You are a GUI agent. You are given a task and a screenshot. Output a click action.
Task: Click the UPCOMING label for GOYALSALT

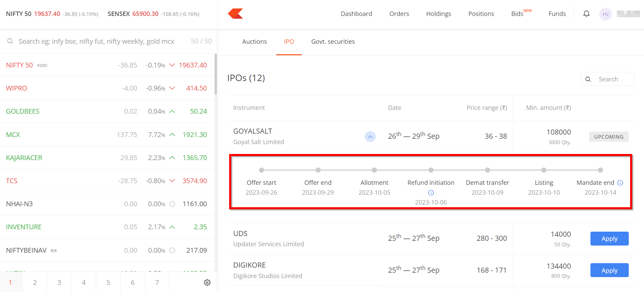[609, 137]
